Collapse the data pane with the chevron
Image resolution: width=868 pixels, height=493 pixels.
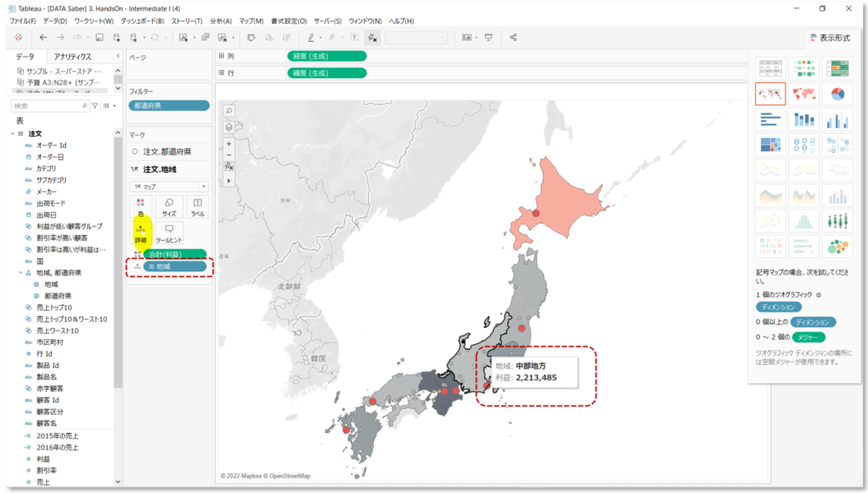click(x=118, y=56)
